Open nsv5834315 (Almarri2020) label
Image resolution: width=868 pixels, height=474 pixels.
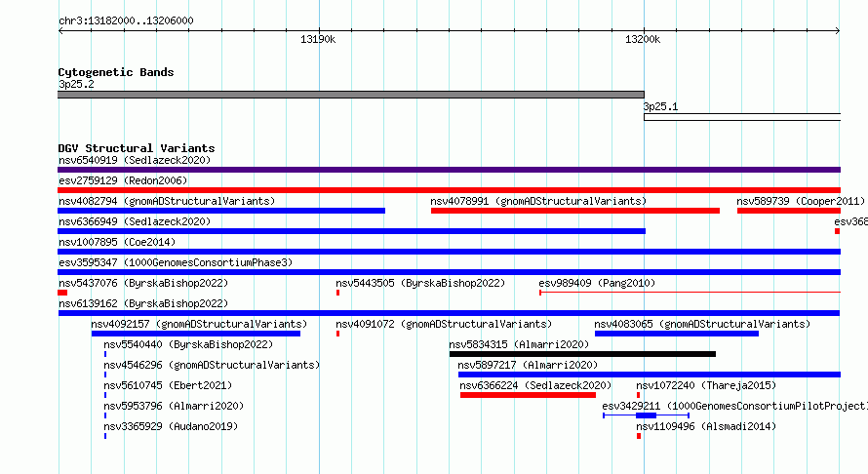point(519,344)
